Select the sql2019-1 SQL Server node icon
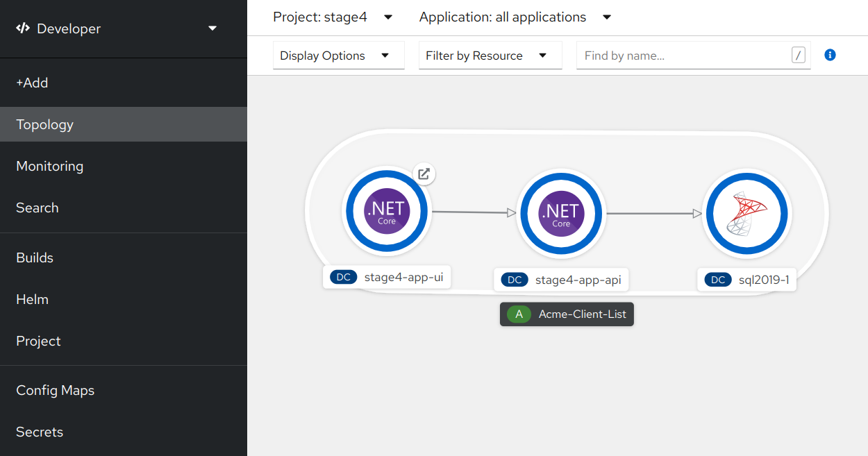Screen dimensions: 868x456 [745, 214]
